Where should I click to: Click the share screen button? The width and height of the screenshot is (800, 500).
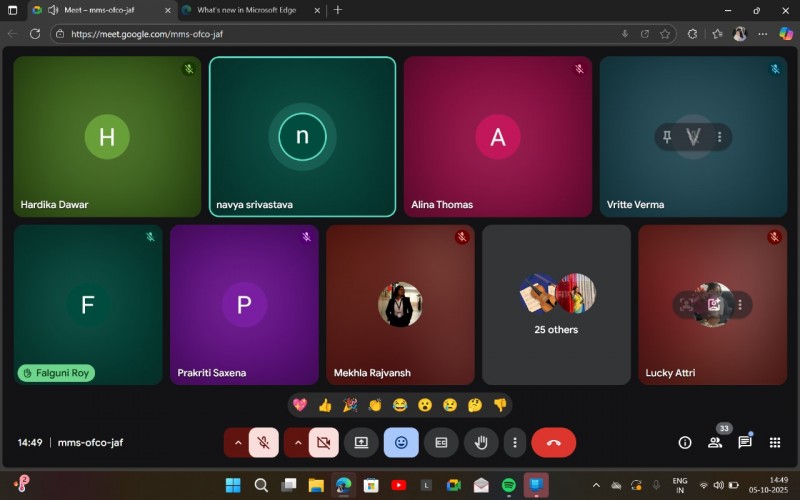361,442
